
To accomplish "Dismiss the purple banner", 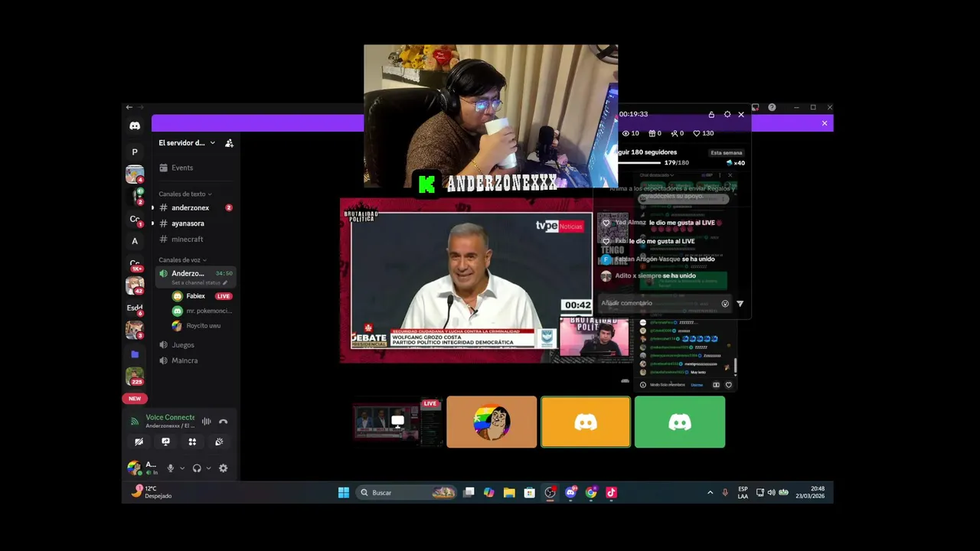I will (x=825, y=123).
